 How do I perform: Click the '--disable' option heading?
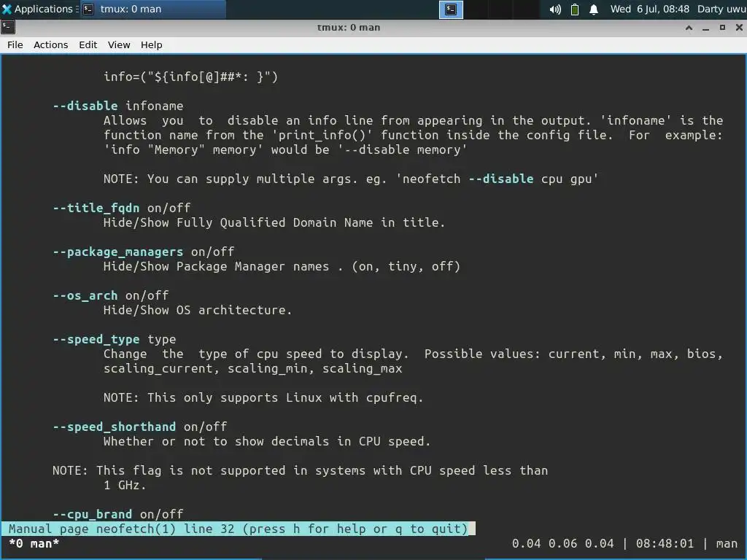[85, 106]
